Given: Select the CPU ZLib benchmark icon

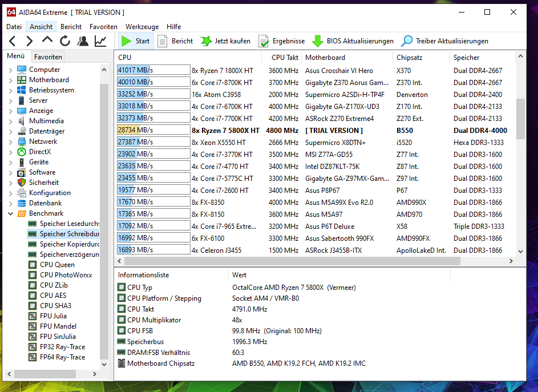Looking at the screenshot, I should pos(33,285).
